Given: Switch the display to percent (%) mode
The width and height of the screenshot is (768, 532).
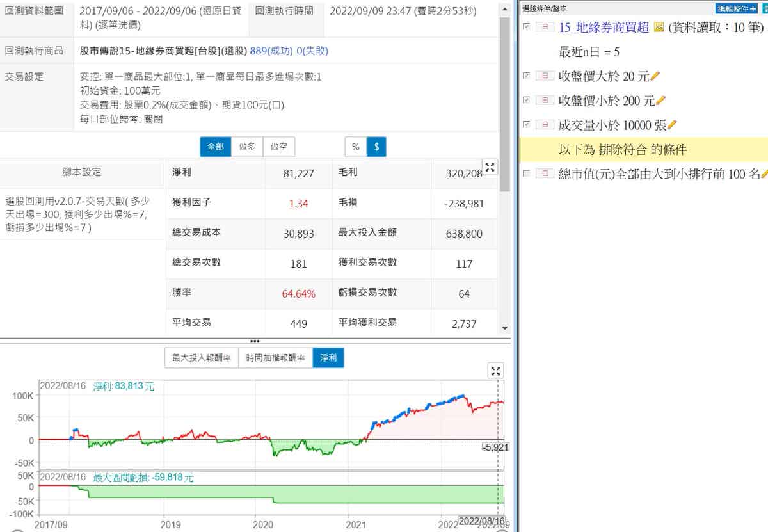Looking at the screenshot, I should [x=355, y=147].
